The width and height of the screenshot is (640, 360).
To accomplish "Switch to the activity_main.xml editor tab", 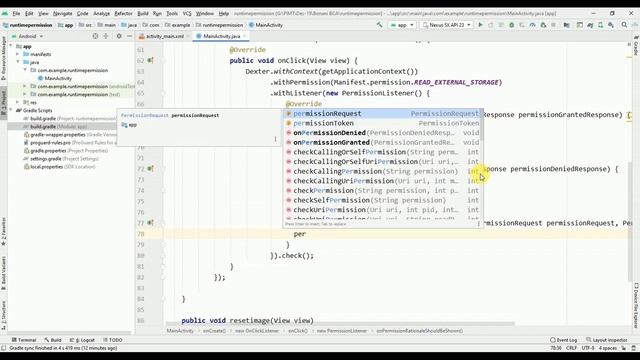I will tap(164, 36).
